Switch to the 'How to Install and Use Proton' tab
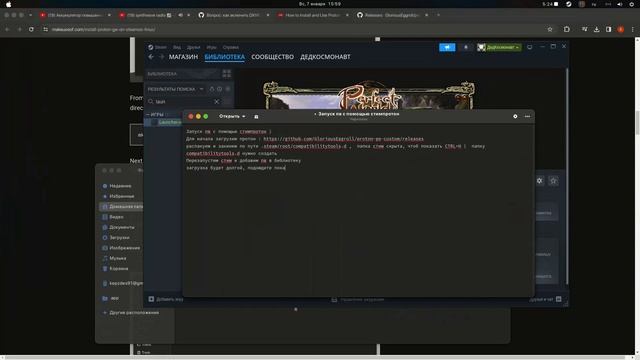640x360 pixels. [313, 15]
